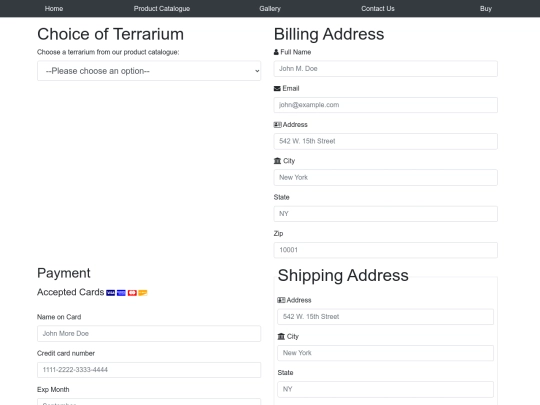The height and width of the screenshot is (405, 540).
Task: Focus the Email input field
Action: click(x=385, y=105)
